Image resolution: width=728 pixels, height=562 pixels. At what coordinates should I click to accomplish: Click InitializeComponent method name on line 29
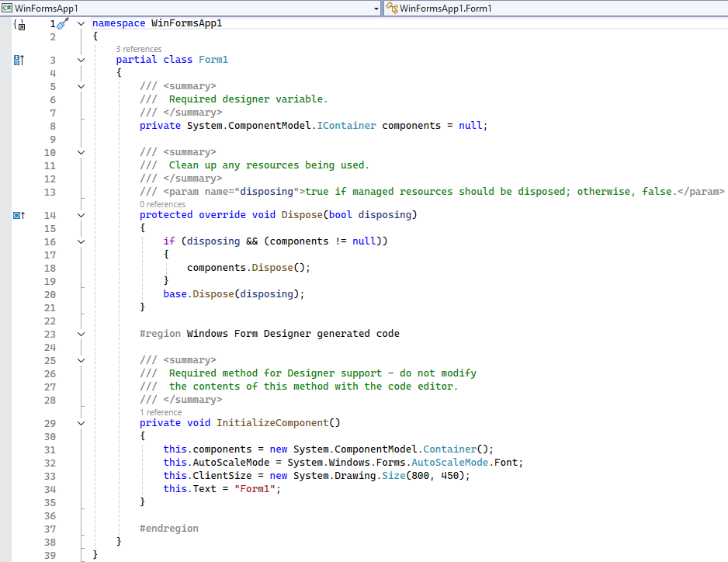pos(272,422)
